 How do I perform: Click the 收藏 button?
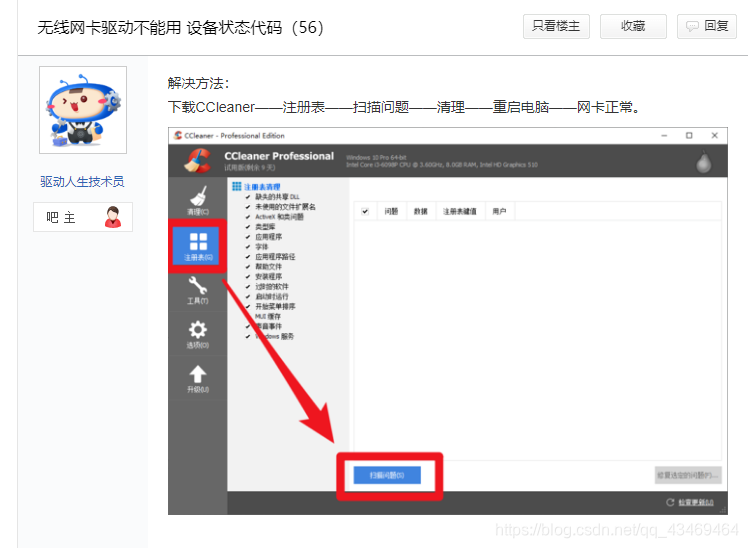(633, 26)
